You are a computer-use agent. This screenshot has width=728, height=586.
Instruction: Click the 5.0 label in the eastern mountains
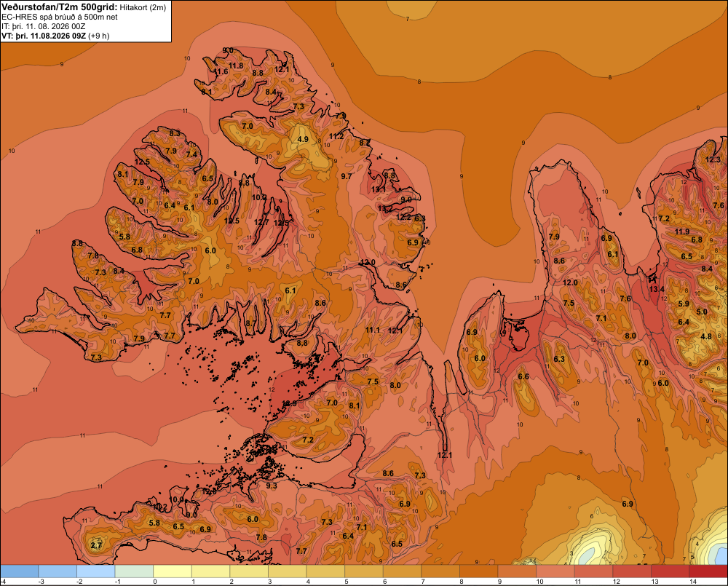pyautogui.click(x=702, y=312)
